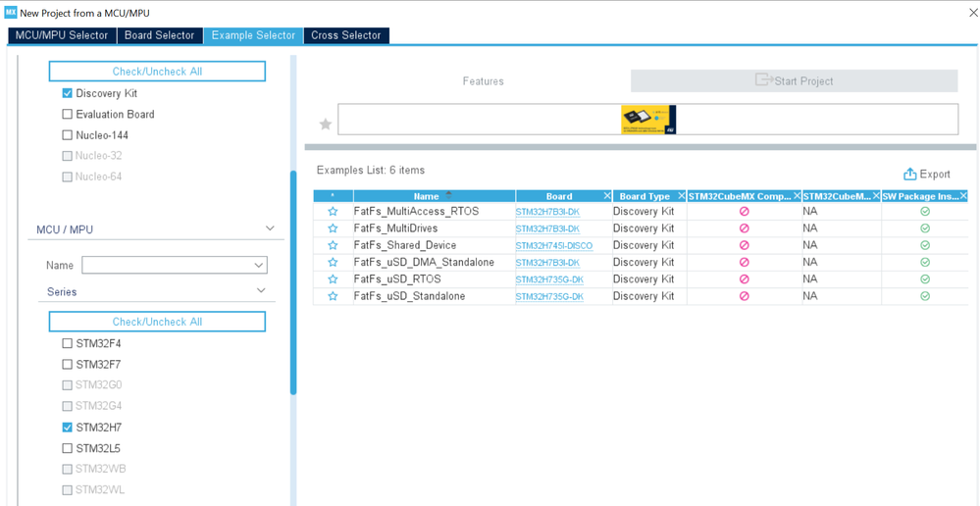Click Check/Uncheck All for board types

(x=158, y=72)
